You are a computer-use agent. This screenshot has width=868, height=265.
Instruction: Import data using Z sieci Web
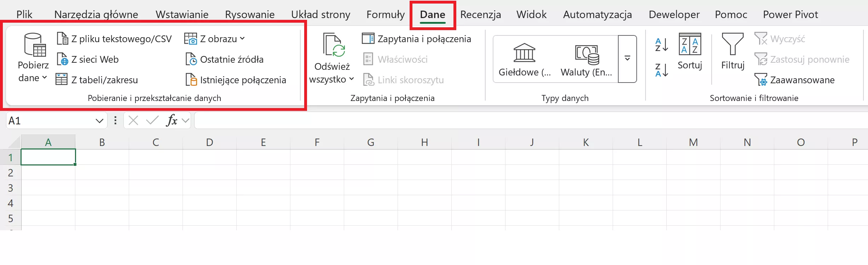point(63,60)
